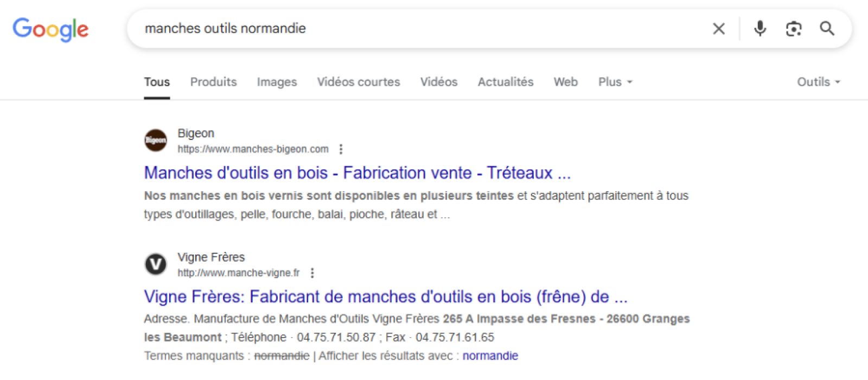Clear the search query with X icon
The image size is (868, 380).
pos(719,29)
